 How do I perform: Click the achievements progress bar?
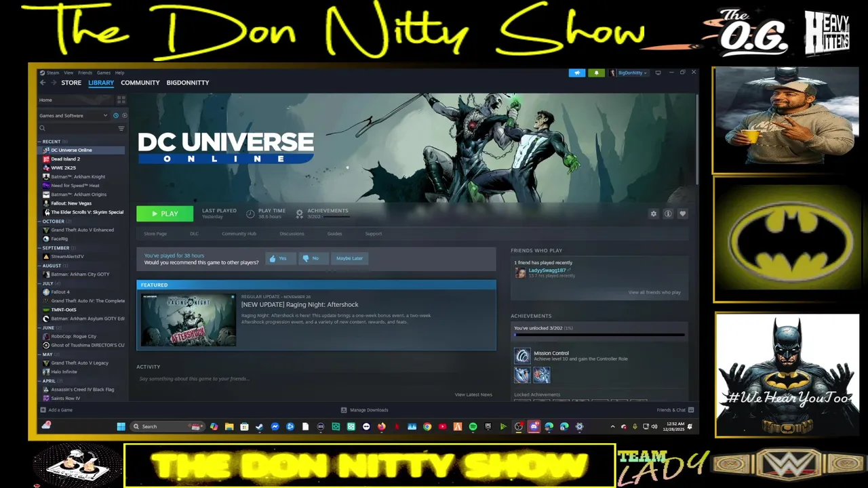[x=599, y=335]
